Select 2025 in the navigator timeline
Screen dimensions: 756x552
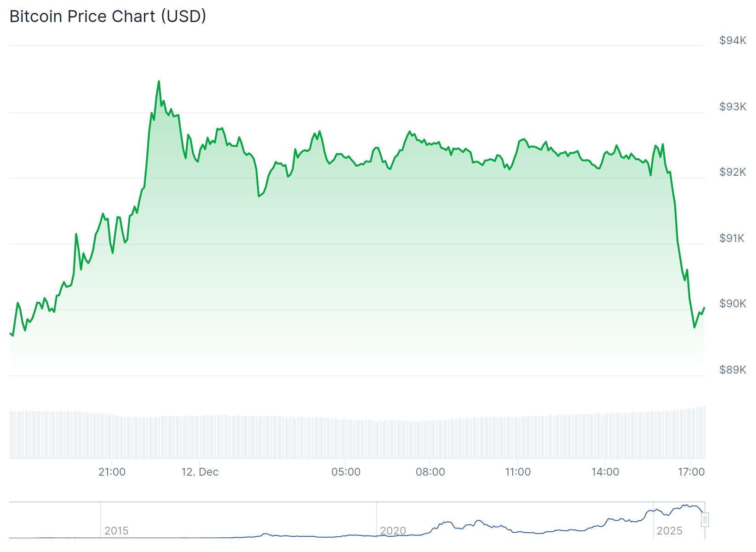(669, 531)
